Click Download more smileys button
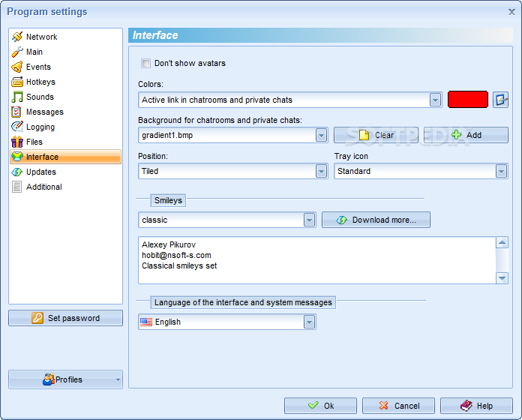The image size is (522, 420). [376, 220]
